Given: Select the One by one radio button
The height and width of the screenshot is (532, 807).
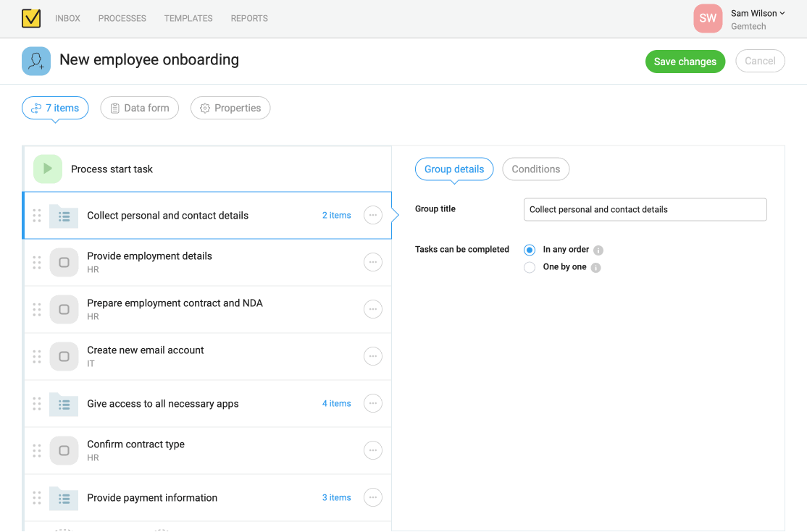Looking at the screenshot, I should [530, 267].
